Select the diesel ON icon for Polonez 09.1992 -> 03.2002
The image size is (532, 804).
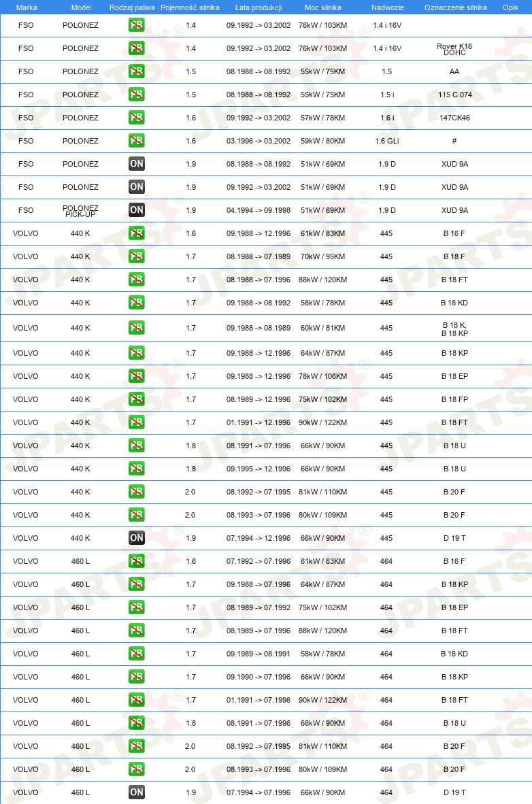click(x=137, y=186)
